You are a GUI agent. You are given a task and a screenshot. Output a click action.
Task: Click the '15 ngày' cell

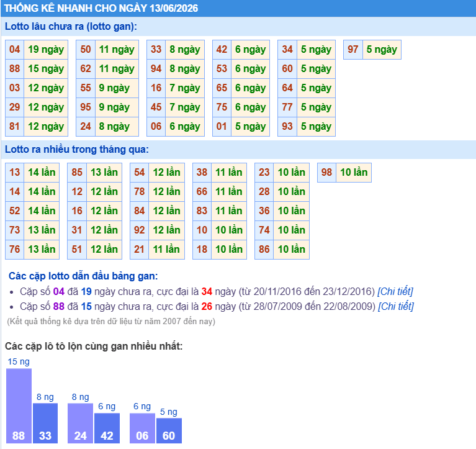46,69
